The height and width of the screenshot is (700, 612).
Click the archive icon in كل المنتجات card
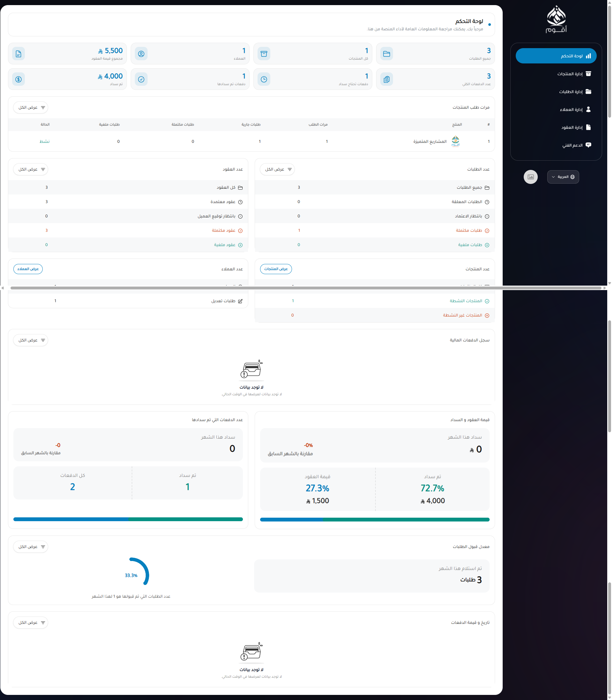[264, 54]
